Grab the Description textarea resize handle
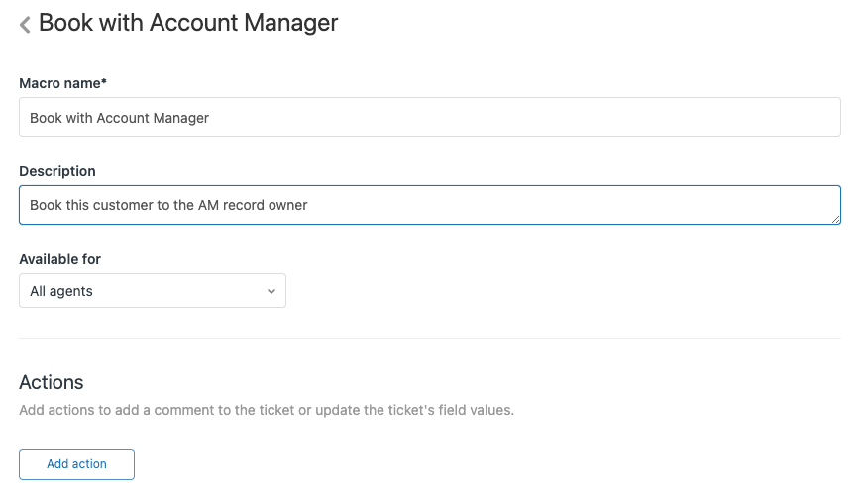The width and height of the screenshot is (866, 504). (x=835, y=219)
